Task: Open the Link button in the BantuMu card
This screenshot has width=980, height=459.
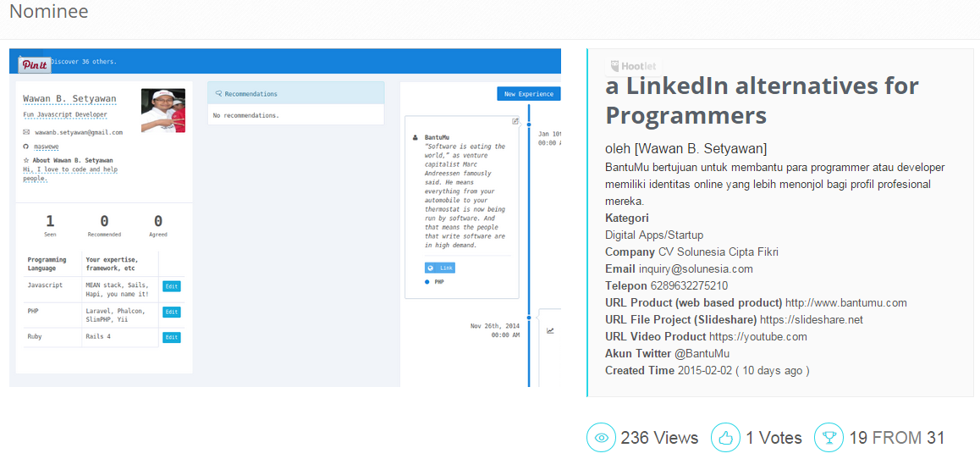Action: [440, 268]
